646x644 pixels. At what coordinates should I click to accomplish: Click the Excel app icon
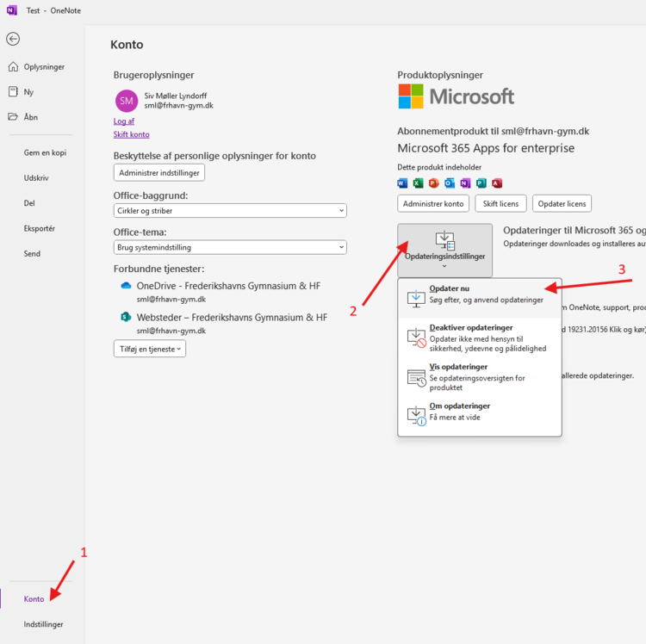418,183
